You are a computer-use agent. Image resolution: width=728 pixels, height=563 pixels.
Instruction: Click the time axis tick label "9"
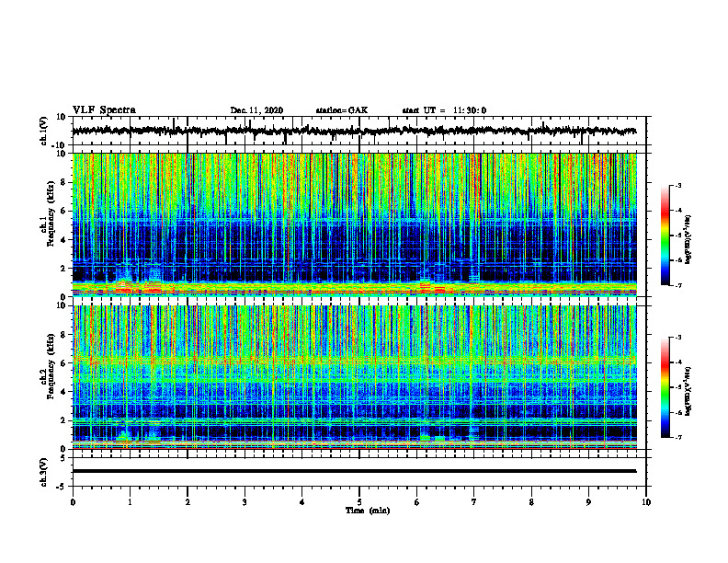pyautogui.click(x=588, y=502)
